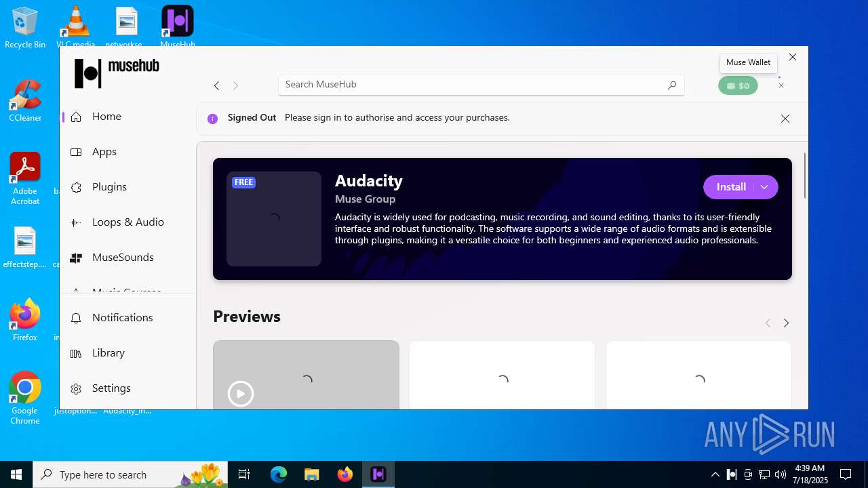Click the FREE badge on Audacity

244,182
